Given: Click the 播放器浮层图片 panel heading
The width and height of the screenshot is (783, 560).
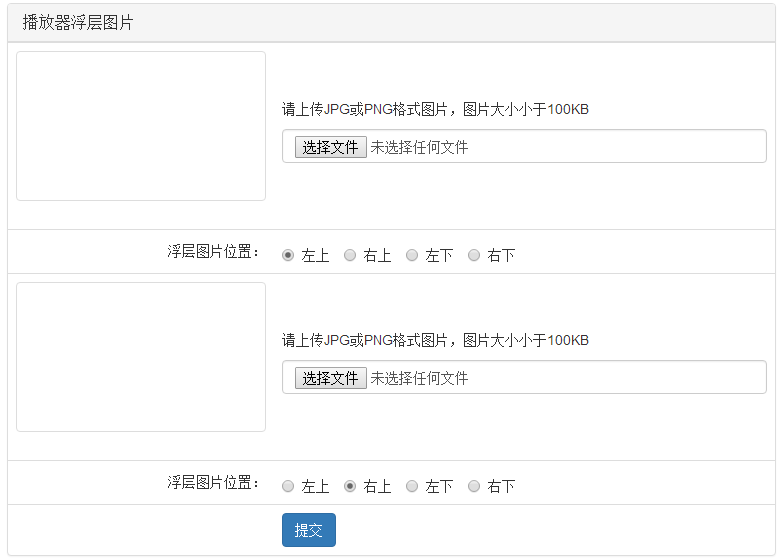Looking at the screenshot, I should (x=392, y=23).
